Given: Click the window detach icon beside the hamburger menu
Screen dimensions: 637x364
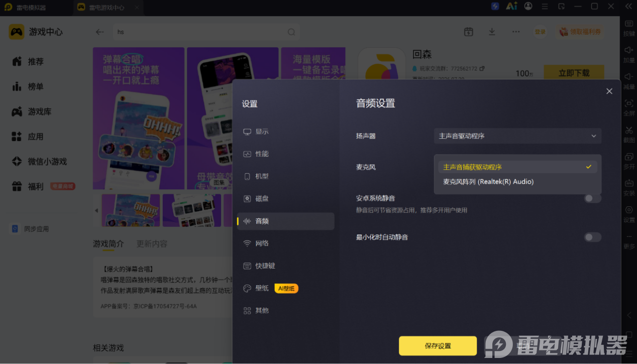Looking at the screenshot, I should 561,7.
